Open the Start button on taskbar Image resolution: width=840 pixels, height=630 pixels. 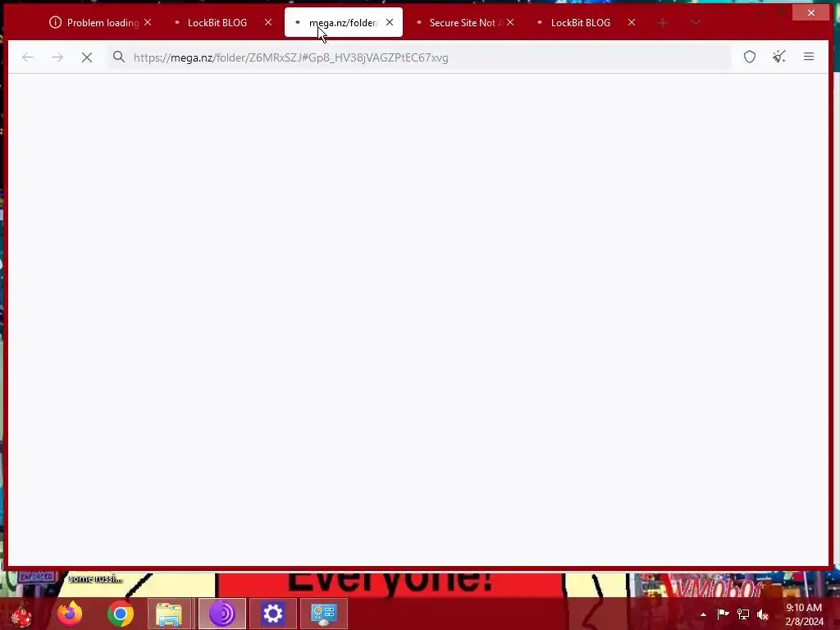point(21,614)
